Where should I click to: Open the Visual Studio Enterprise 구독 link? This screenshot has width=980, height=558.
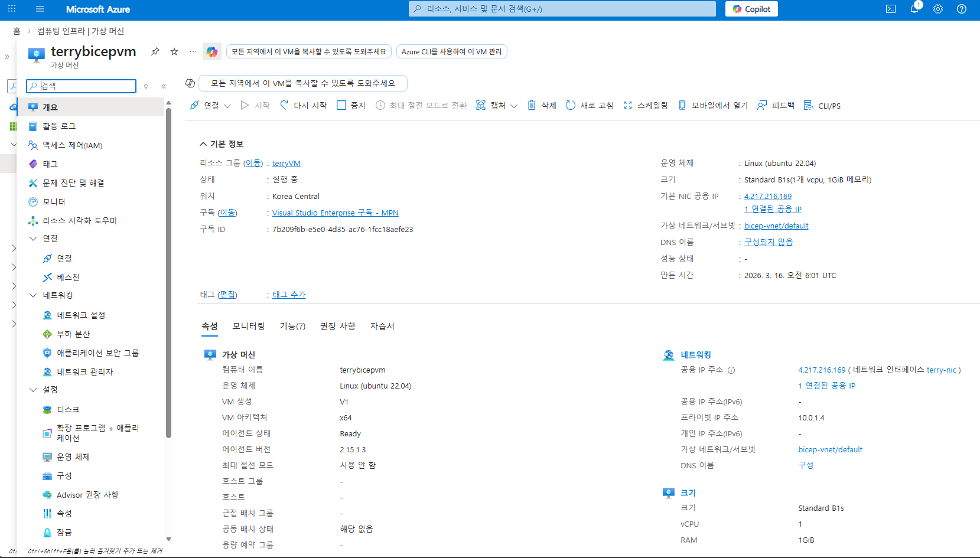(x=335, y=213)
